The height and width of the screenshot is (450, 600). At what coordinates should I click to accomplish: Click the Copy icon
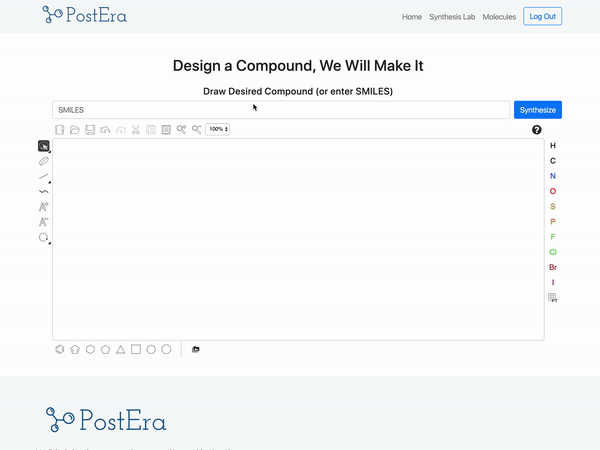[x=151, y=130]
